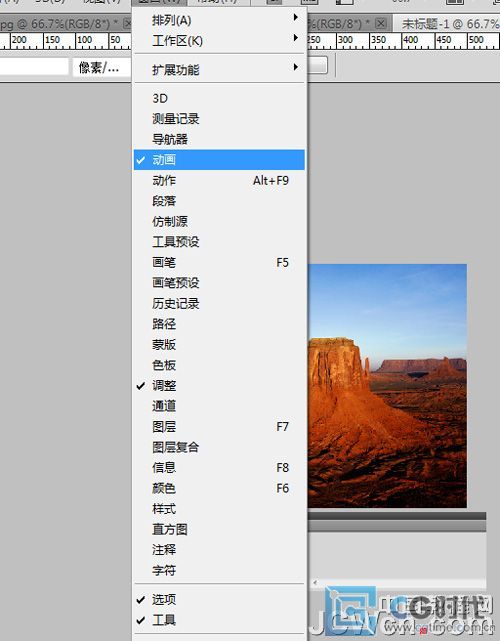The height and width of the screenshot is (641, 500).
Task: Open the 颜色 panel (F6)
Action: (x=219, y=488)
